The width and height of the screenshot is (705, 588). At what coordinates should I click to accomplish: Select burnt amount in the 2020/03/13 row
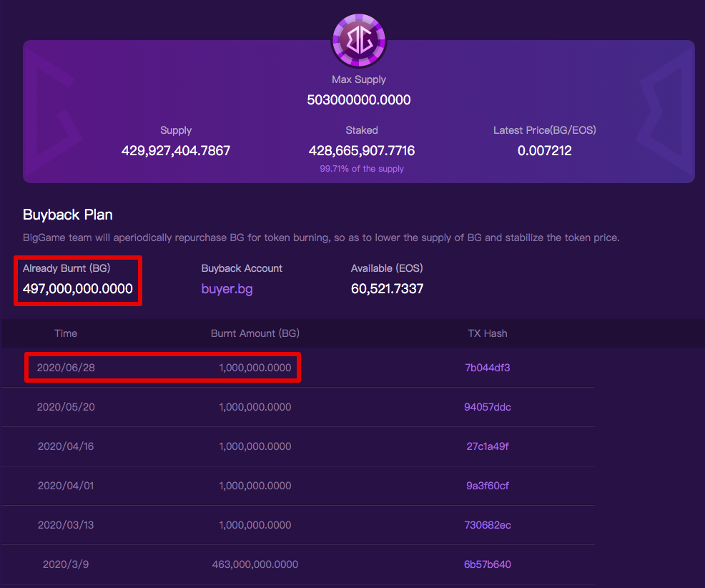255,525
